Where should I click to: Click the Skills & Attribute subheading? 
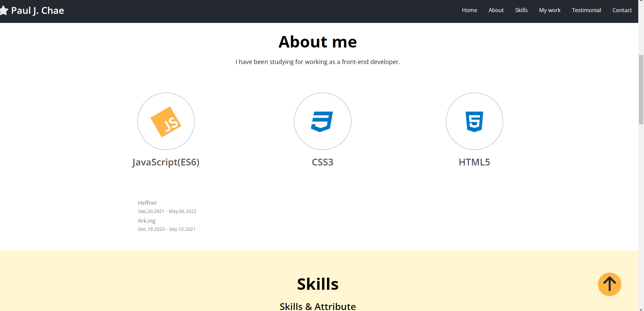tap(318, 306)
